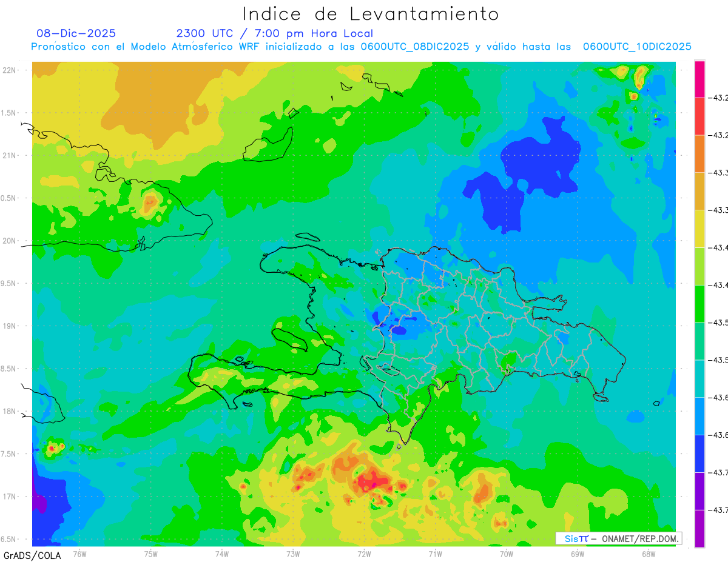Select the violet swatch at legend bottom

699,528
